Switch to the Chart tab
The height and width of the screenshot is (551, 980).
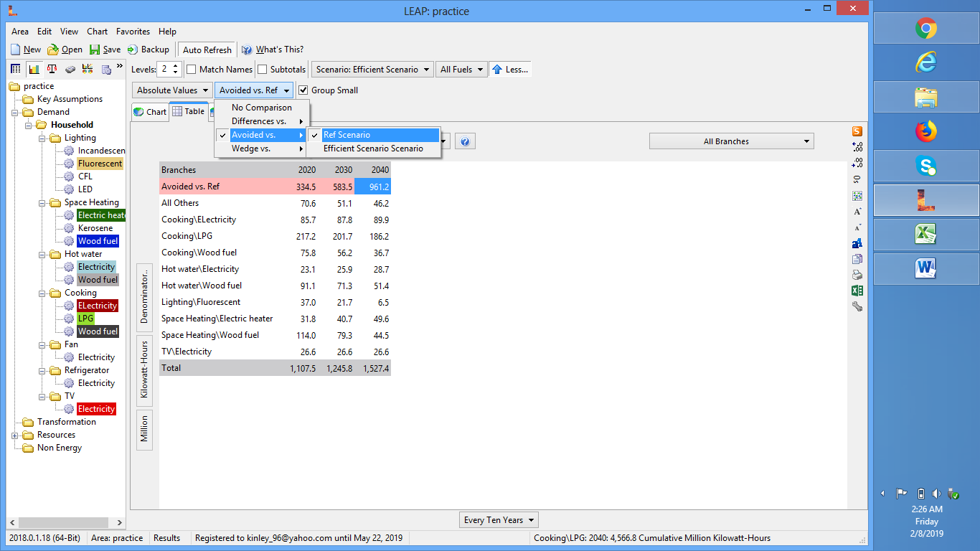(150, 112)
